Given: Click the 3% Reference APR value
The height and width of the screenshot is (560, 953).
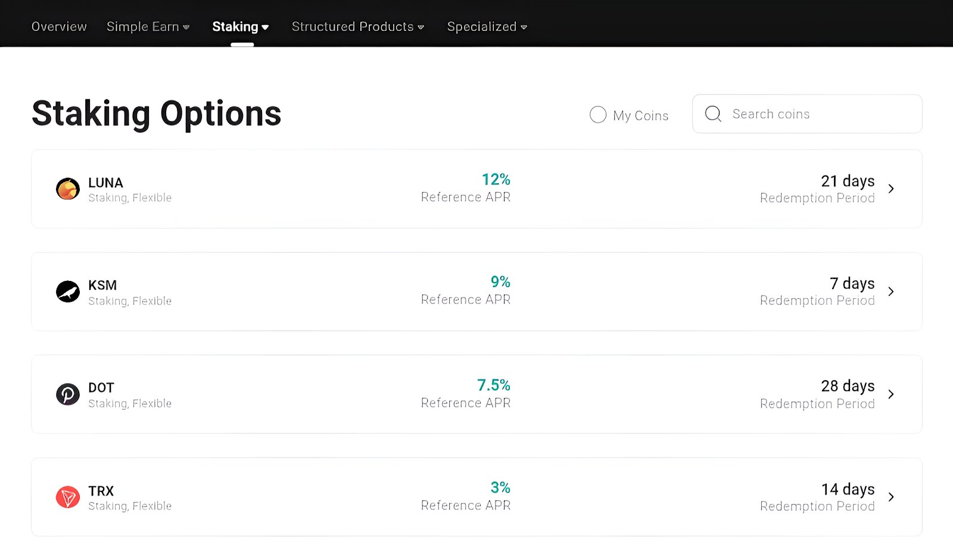Looking at the screenshot, I should pos(500,487).
